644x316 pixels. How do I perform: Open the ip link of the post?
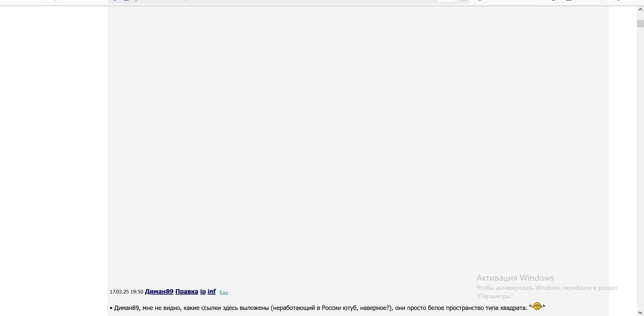pos(203,292)
